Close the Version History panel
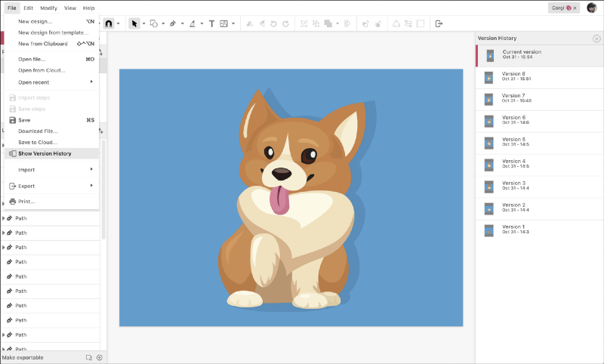 tap(596, 39)
